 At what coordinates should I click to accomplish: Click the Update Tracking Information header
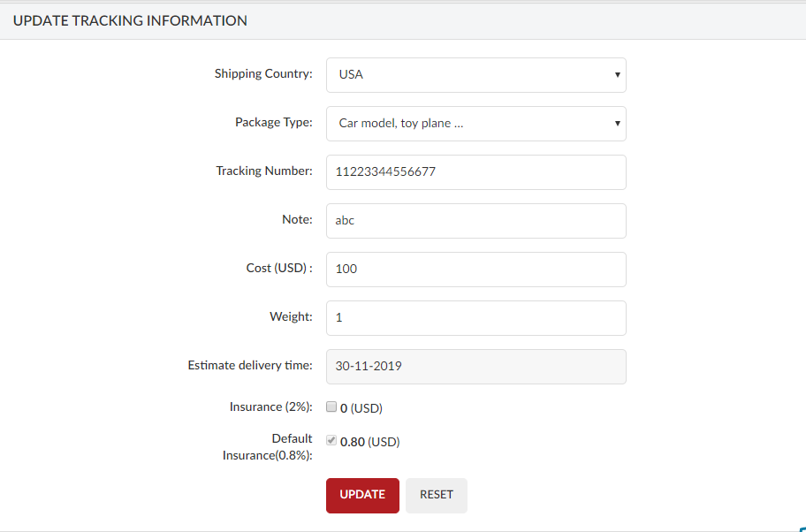130,20
